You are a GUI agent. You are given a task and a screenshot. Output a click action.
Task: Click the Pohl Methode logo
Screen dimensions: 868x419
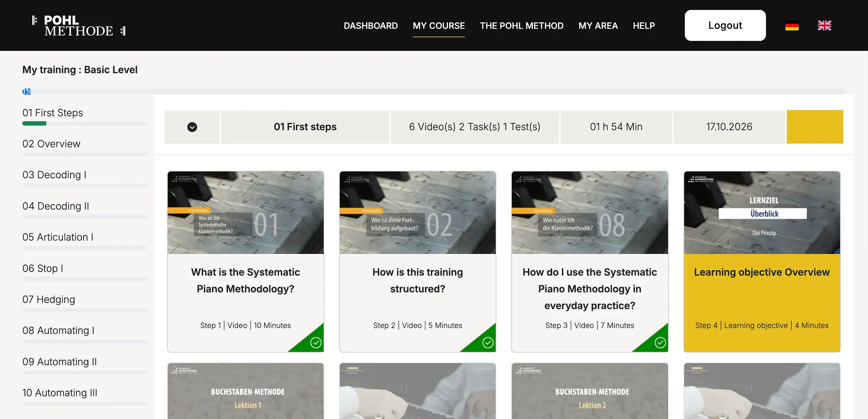[x=79, y=26]
